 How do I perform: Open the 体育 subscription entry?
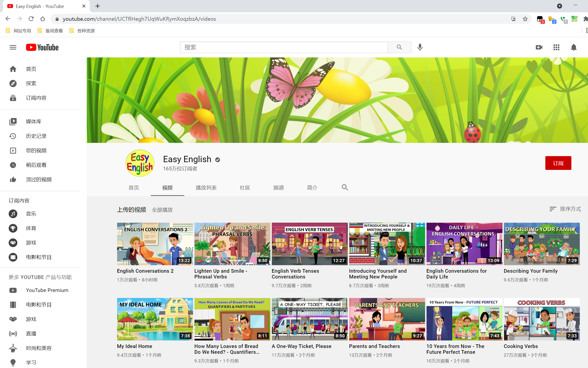pyautogui.click(x=40, y=228)
